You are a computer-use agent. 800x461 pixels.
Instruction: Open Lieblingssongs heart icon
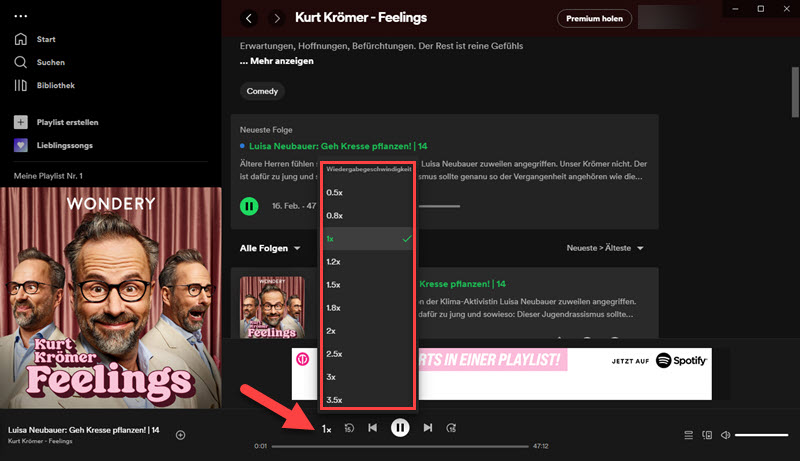[20, 145]
